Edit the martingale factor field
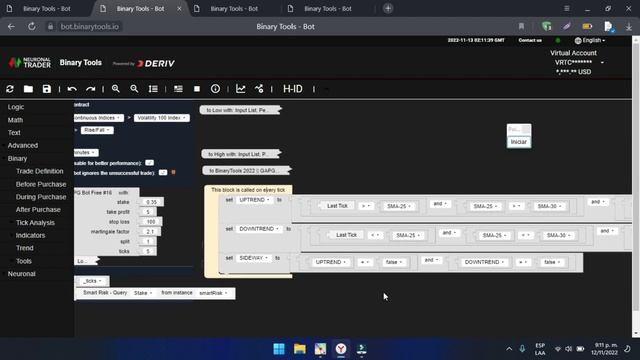 (x=150, y=231)
